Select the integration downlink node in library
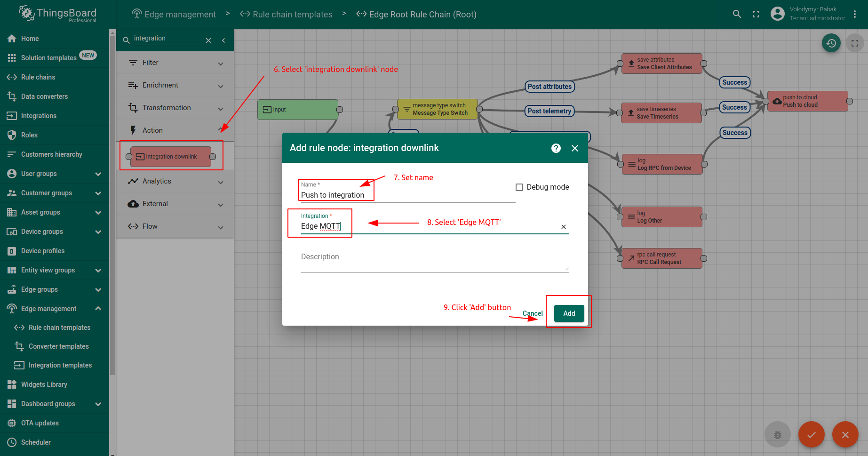The width and height of the screenshot is (868, 456). click(171, 157)
